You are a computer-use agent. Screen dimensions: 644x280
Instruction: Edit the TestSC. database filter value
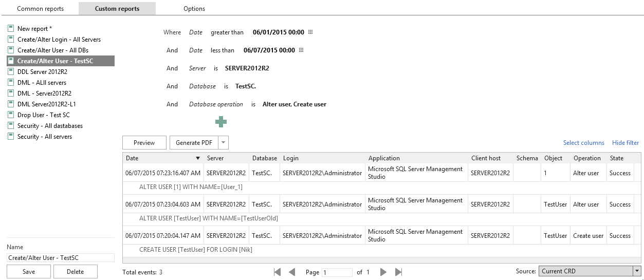246,86
